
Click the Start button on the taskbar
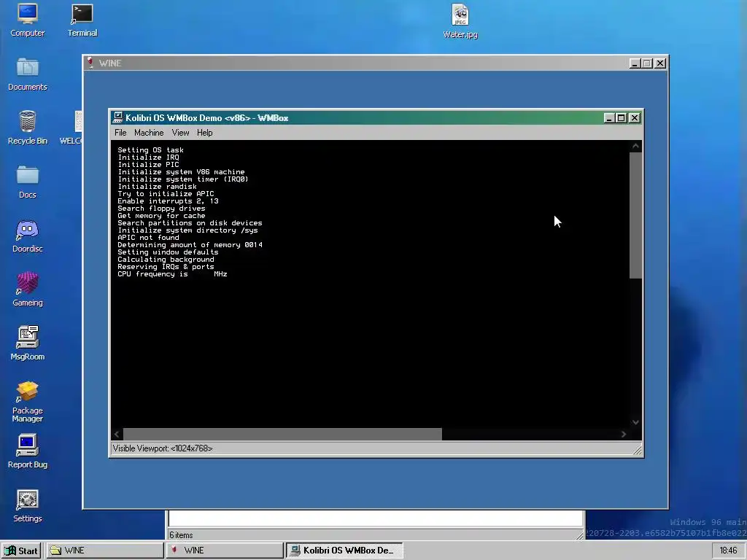21,551
